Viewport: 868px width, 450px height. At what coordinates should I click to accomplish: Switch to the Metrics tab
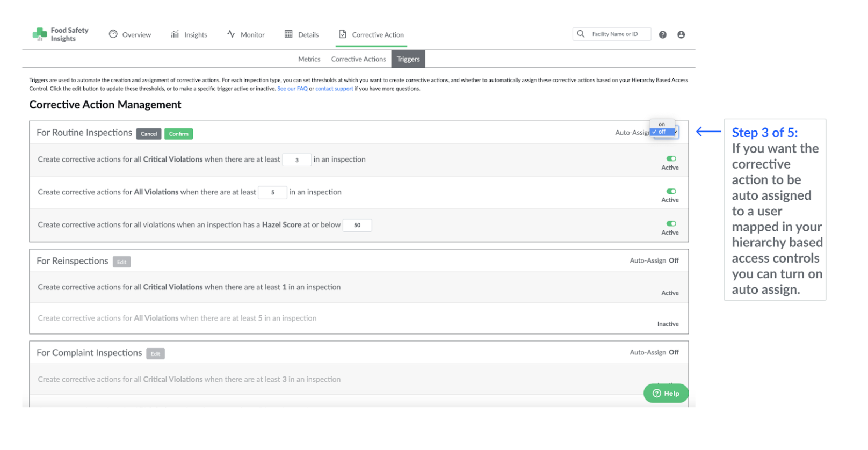coord(309,60)
